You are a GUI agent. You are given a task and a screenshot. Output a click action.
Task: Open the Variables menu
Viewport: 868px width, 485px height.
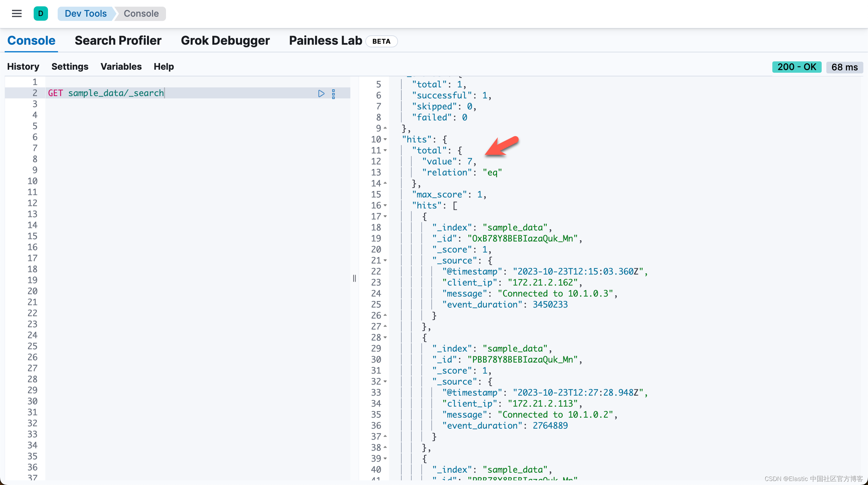[121, 66]
